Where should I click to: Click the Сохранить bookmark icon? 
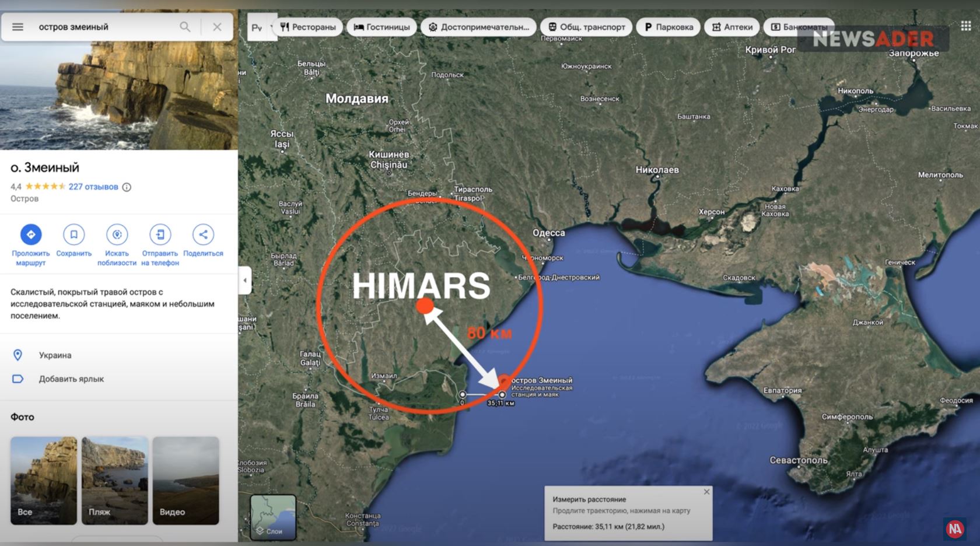pos(74,235)
